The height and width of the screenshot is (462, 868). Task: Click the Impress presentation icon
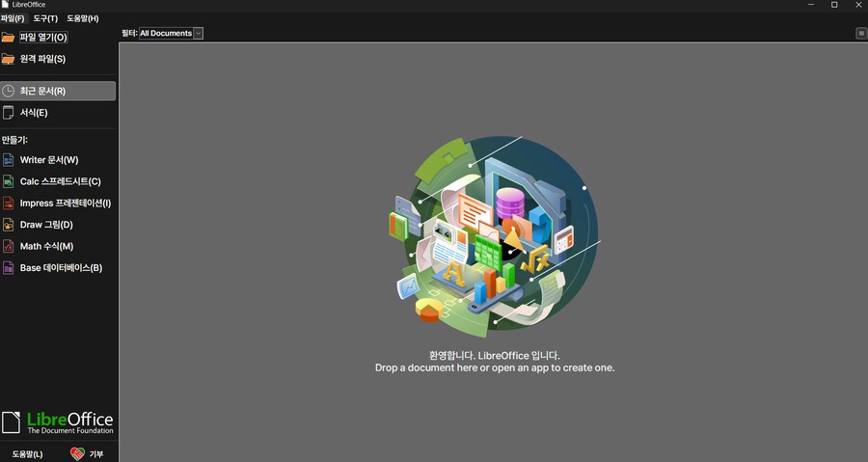pos(9,204)
